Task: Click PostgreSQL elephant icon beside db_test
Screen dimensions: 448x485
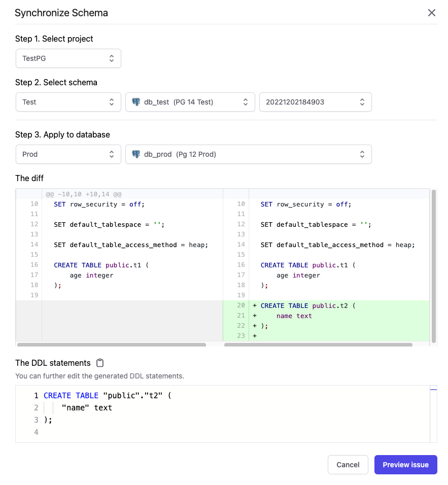Action: pos(136,102)
